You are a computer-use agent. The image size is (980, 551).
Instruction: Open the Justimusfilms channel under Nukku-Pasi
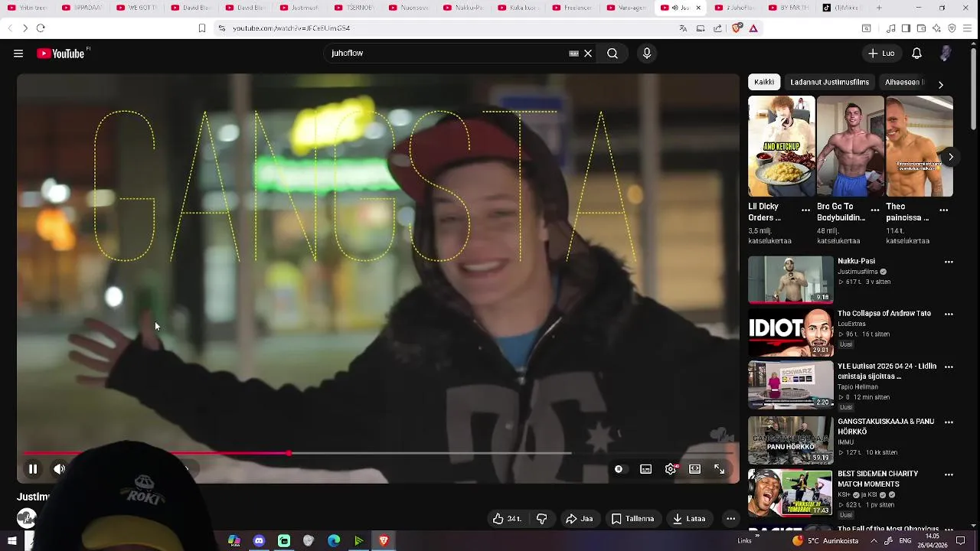(x=858, y=272)
